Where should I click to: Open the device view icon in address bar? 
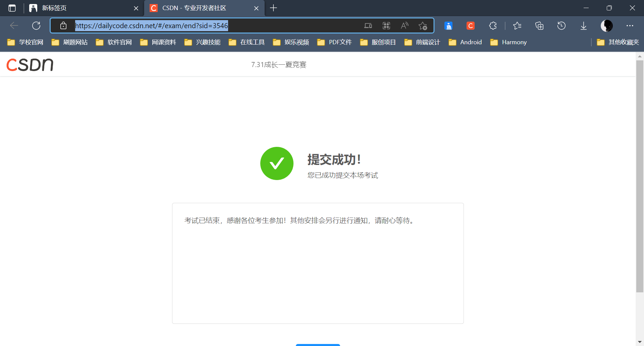(368, 25)
